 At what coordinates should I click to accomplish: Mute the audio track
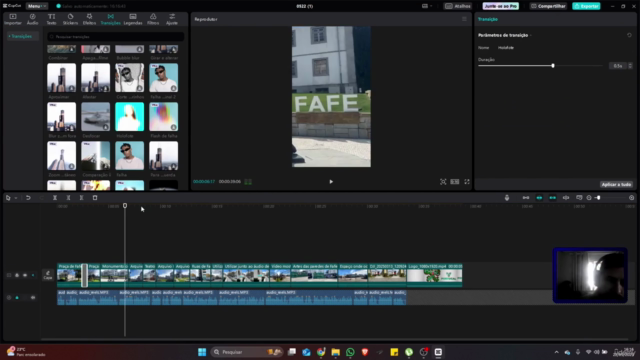(x=33, y=298)
